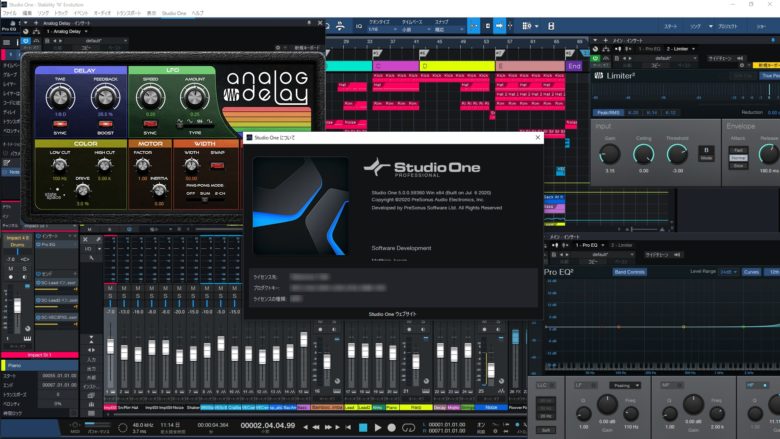Click Band Controls button in Pro EQ
This screenshot has height=439, width=780.
pos(630,272)
